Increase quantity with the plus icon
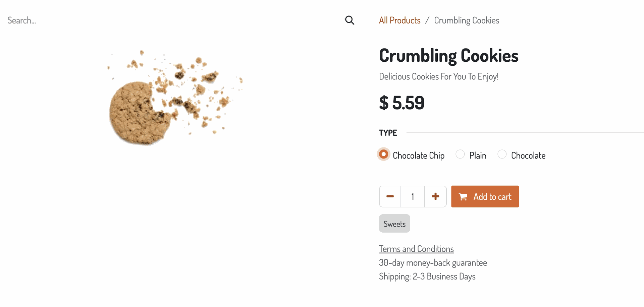Screen dimensions: 644x307 pos(435,197)
